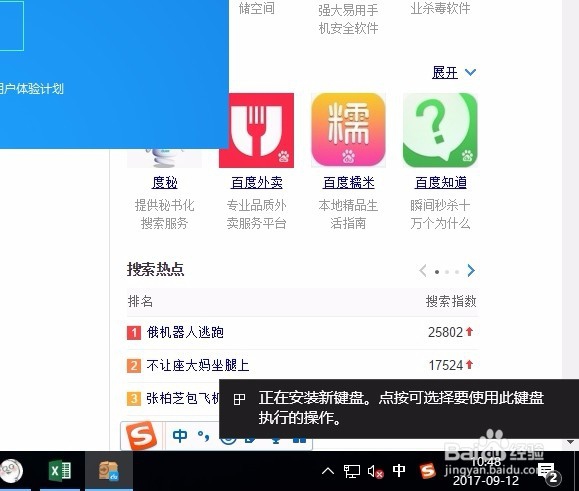Viewport: 579px width, 491px height.
Task: Click the 搜索热点 heading
Action: click(x=155, y=269)
